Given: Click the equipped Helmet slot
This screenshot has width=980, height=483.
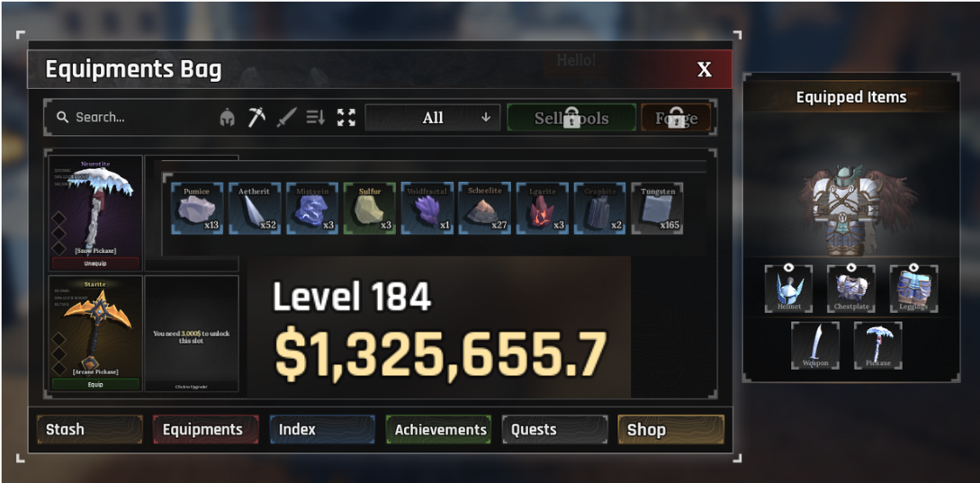Looking at the screenshot, I should coord(788,290).
